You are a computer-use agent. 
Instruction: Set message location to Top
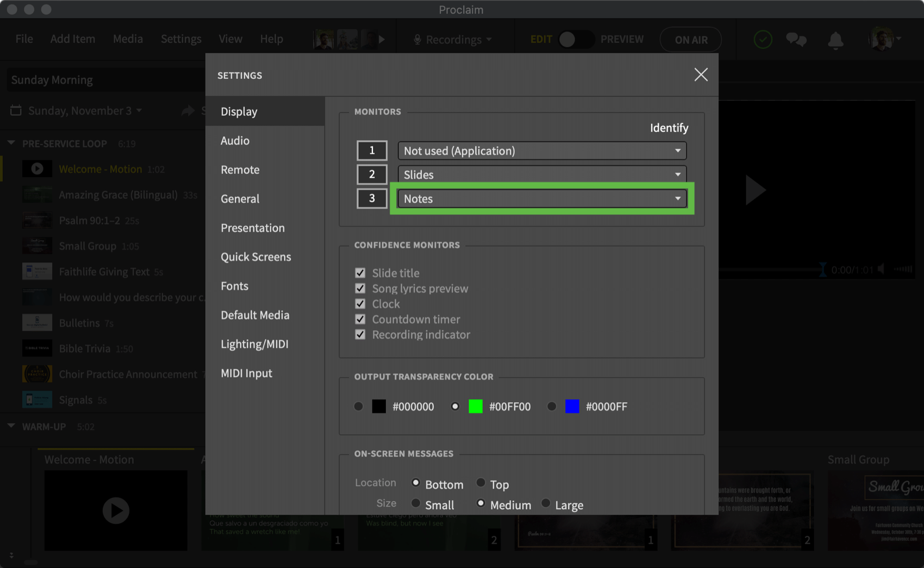point(480,483)
